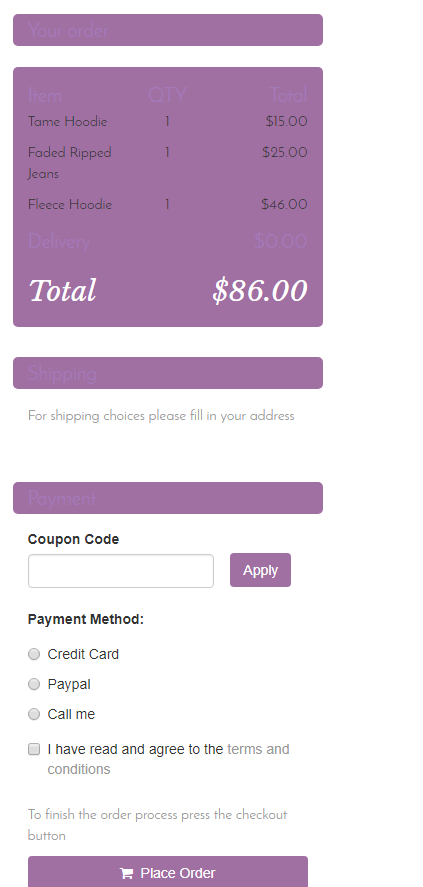Screen dimensions: 423x887
Task: Click the $46.00 Fleece Hoodie price
Action: [284, 205]
